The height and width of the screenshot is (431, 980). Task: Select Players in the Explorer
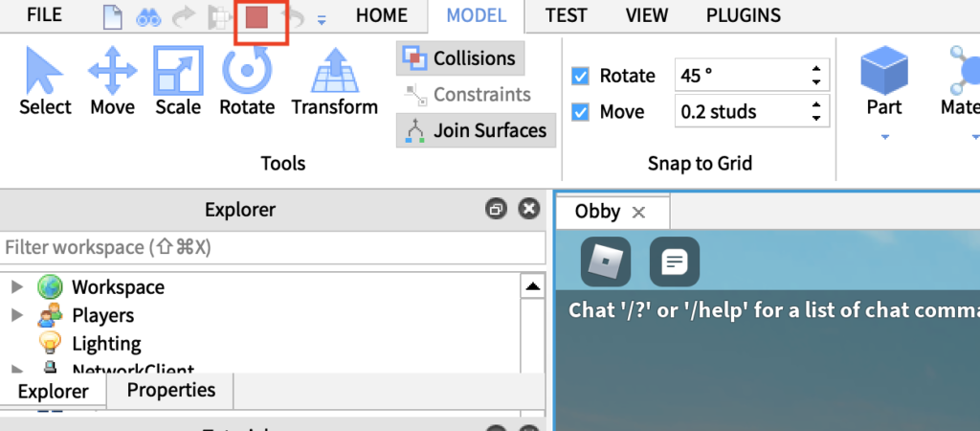pyautogui.click(x=103, y=315)
